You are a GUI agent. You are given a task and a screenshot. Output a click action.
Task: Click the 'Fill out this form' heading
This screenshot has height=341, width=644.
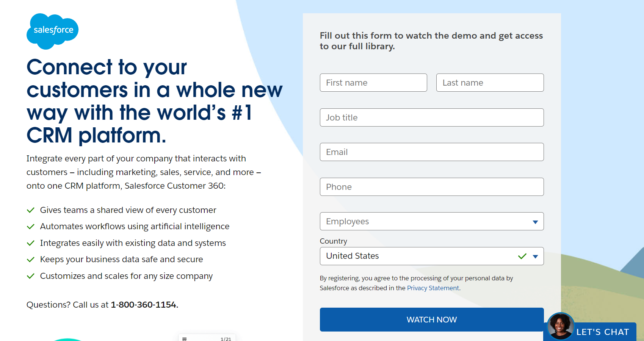point(431,41)
